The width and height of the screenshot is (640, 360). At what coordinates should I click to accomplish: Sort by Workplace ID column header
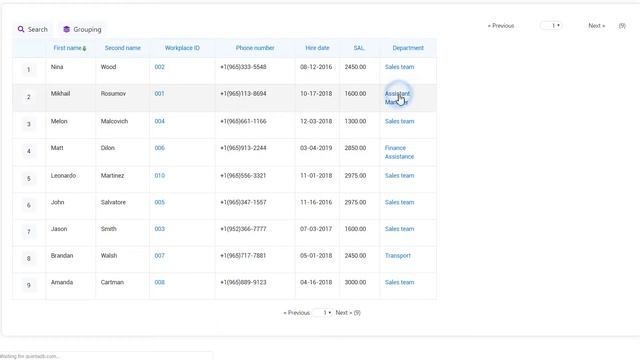(x=182, y=48)
